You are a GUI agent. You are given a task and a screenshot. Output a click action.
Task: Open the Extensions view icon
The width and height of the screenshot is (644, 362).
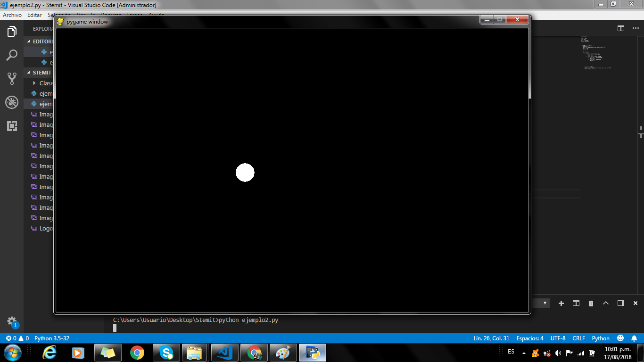click(x=12, y=126)
